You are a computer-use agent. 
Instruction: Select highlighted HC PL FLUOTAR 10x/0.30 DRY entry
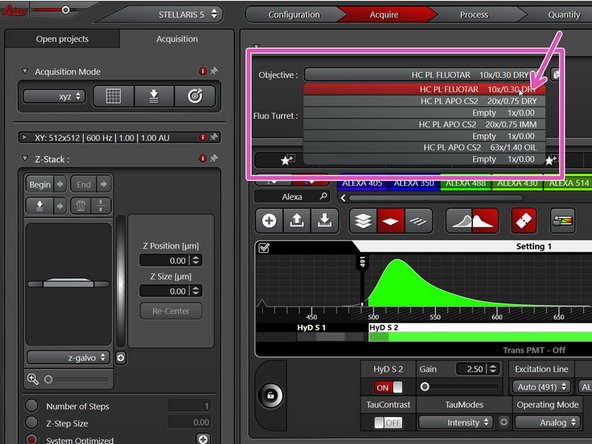[424, 89]
